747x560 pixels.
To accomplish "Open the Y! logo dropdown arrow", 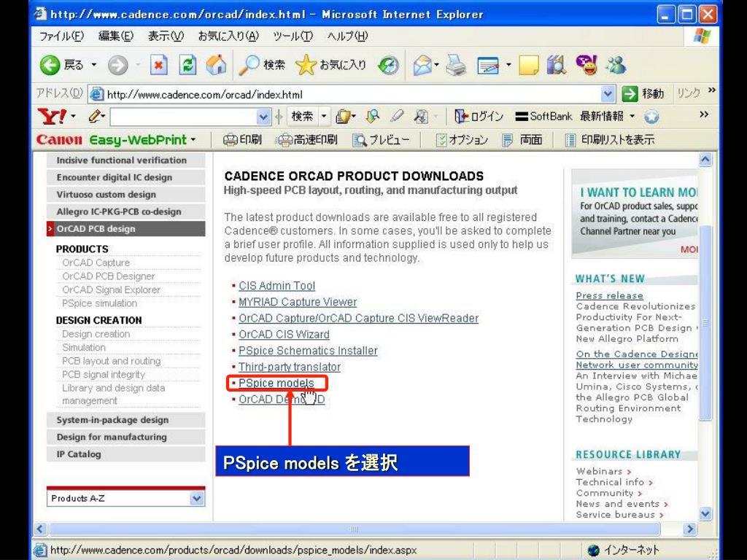I will click(x=73, y=116).
